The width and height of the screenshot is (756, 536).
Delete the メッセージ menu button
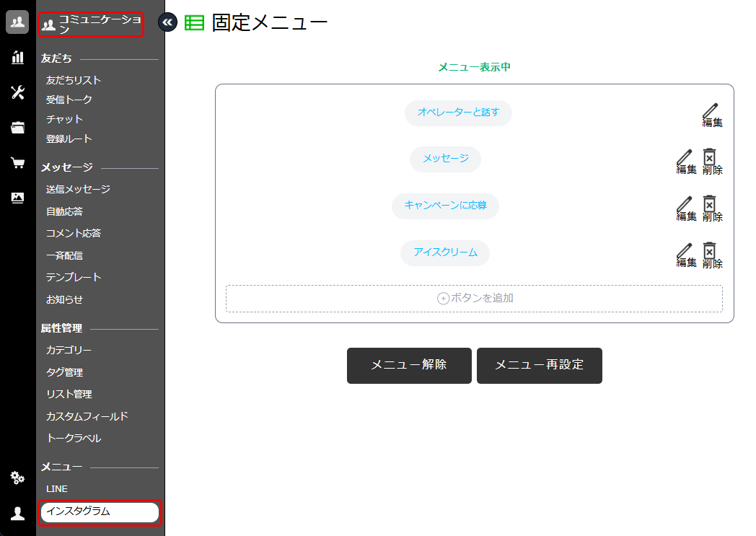coord(712,162)
